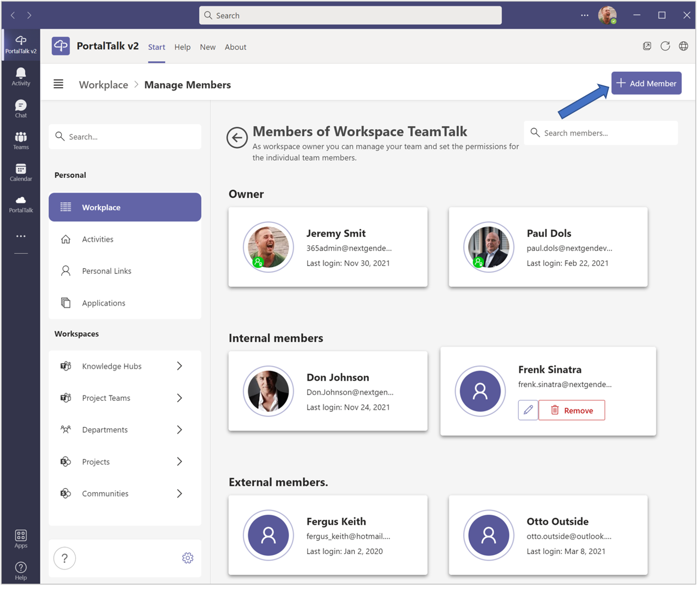Image resolution: width=700 pixels, height=589 pixels.
Task: Switch to the About tab
Action: pyautogui.click(x=236, y=47)
